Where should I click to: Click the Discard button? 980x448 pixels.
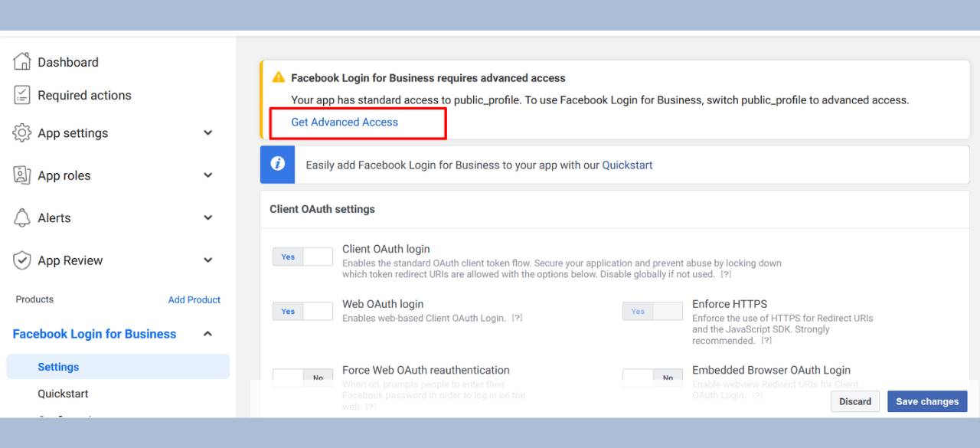tap(855, 401)
